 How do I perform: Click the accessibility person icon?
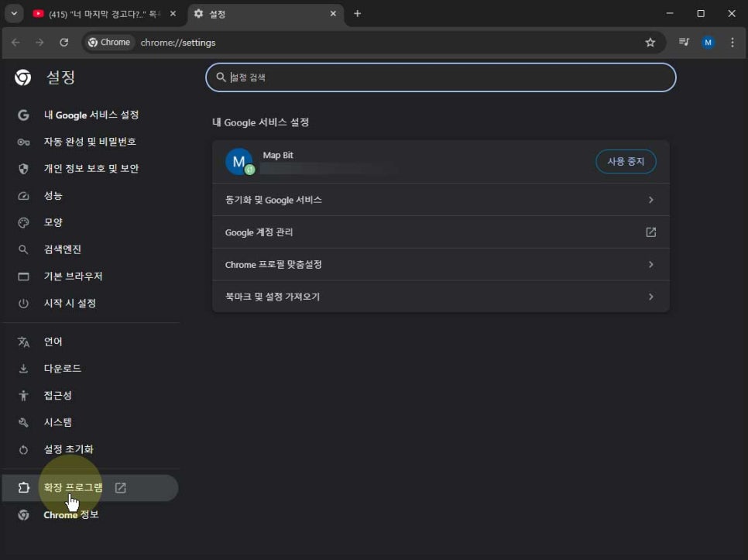(x=23, y=396)
